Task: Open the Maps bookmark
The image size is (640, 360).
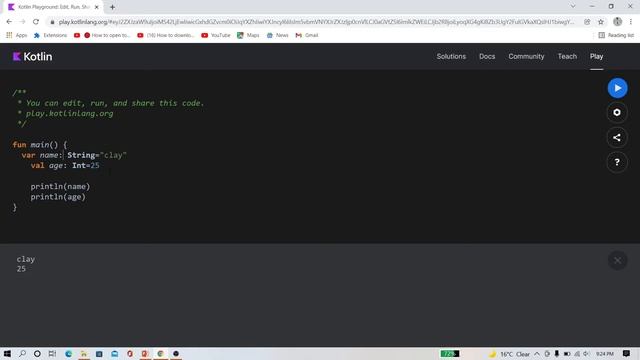Action: pos(248,35)
